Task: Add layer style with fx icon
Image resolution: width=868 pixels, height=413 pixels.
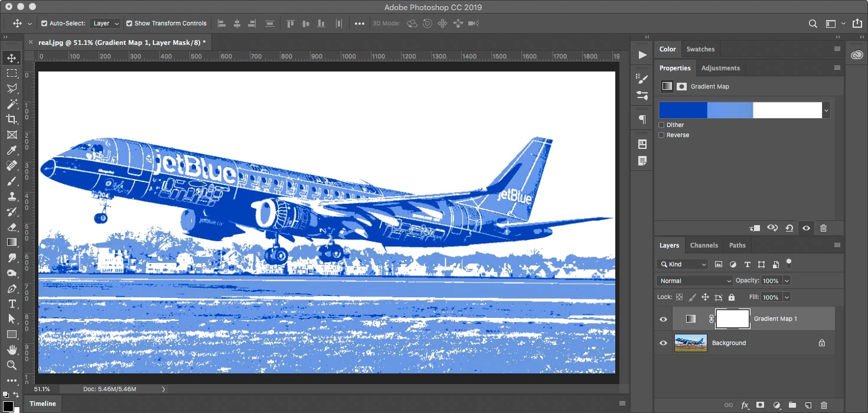Action: click(745, 405)
